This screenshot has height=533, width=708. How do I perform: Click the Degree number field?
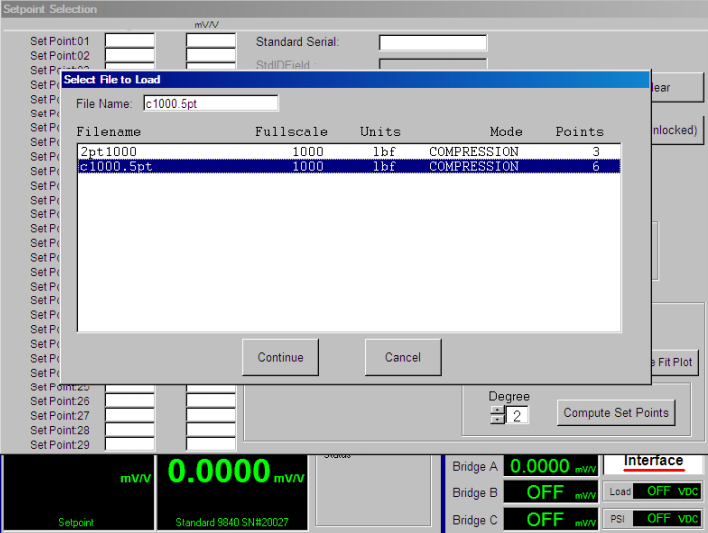517,414
